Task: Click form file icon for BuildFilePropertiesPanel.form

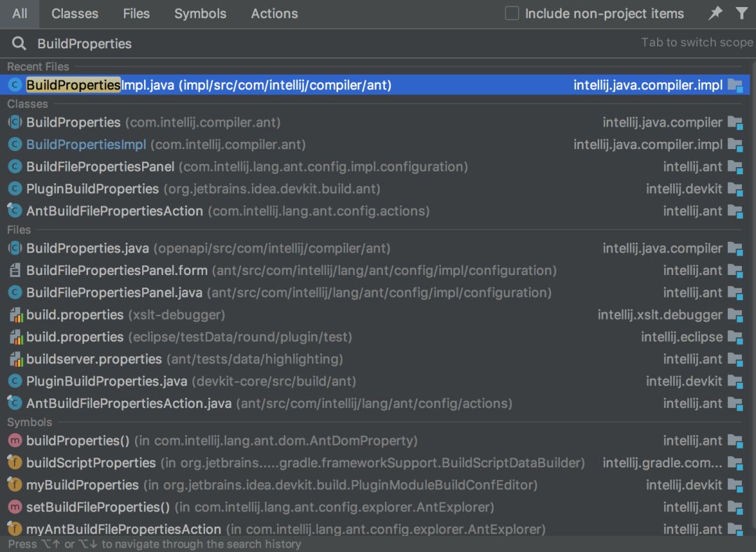Action: click(15, 271)
